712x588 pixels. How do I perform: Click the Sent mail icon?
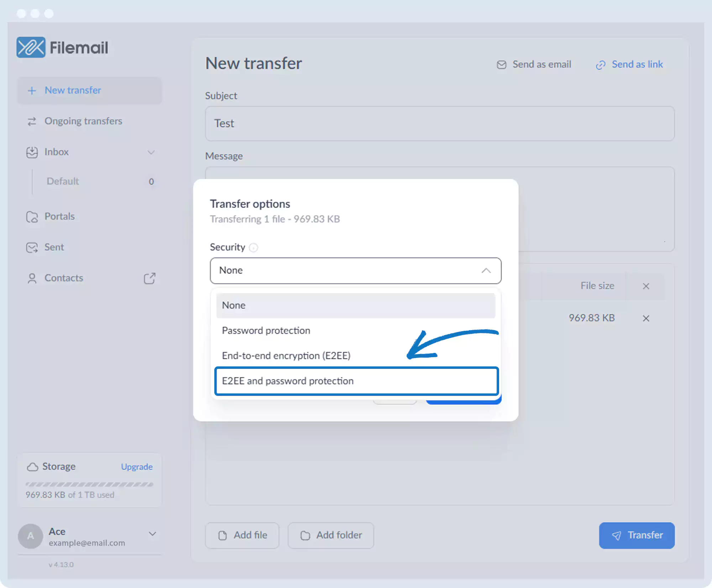point(32,248)
